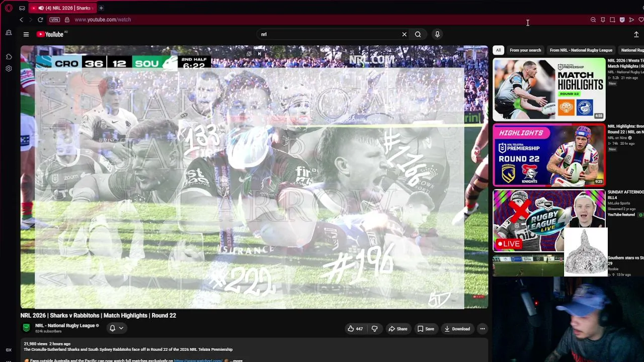Expand description with '...more'

point(236,360)
